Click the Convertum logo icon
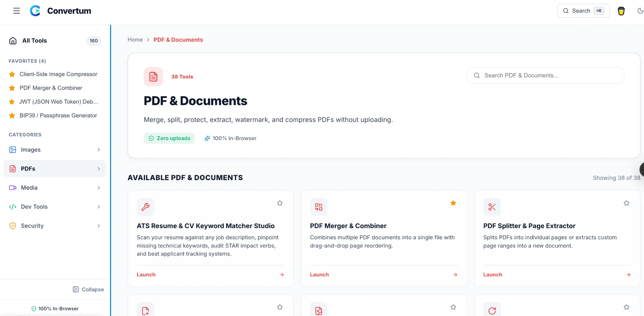 (35, 11)
